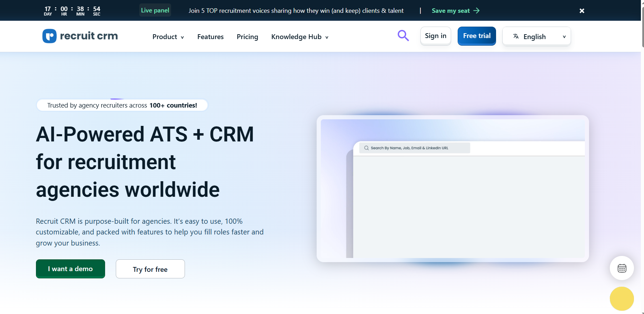Image resolution: width=644 pixels, height=314 pixels.
Task: Click the Live panel badge
Action: [x=155, y=10]
